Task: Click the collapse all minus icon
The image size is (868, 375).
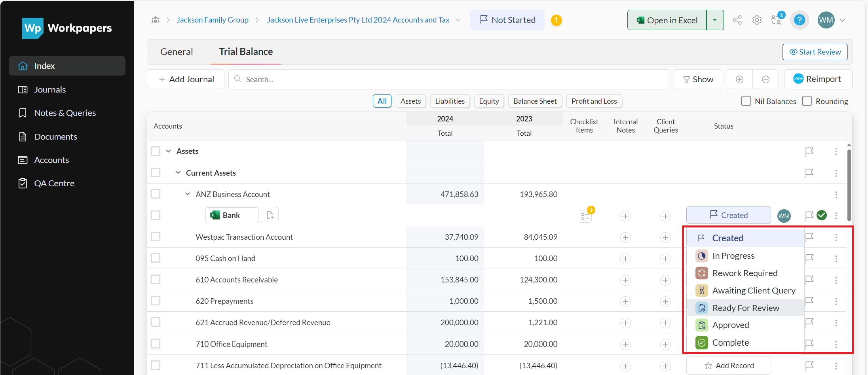Action: pyautogui.click(x=765, y=80)
